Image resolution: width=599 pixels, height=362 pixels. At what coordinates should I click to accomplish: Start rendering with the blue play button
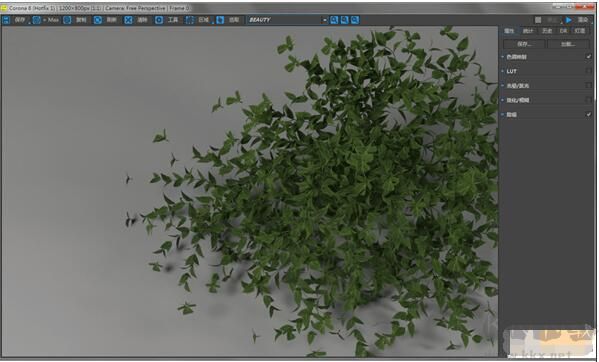pos(569,20)
